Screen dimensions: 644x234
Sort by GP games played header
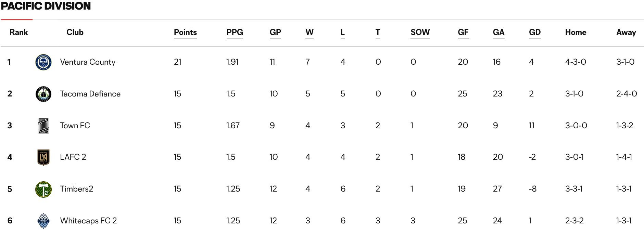point(275,32)
